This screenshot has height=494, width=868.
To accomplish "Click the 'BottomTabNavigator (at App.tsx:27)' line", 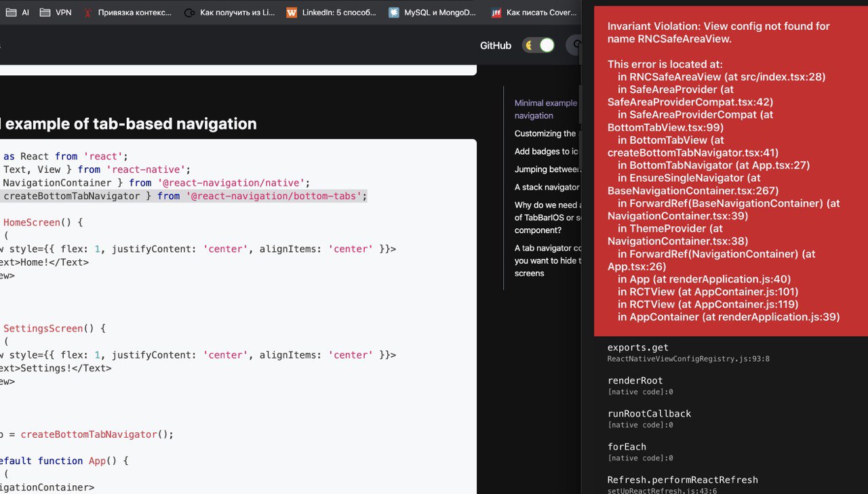I will pos(714,165).
